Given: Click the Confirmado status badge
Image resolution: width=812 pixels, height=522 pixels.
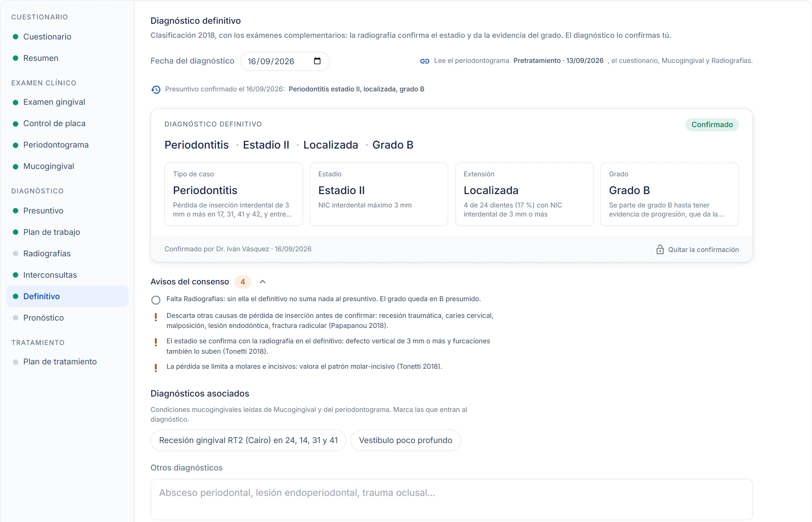Looking at the screenshot, I should click(712, 125).
